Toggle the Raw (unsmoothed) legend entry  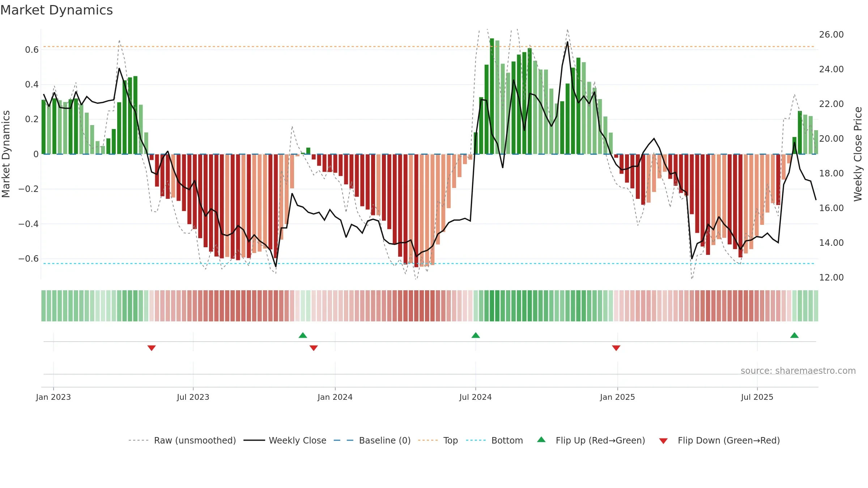(x=182, y=440)
